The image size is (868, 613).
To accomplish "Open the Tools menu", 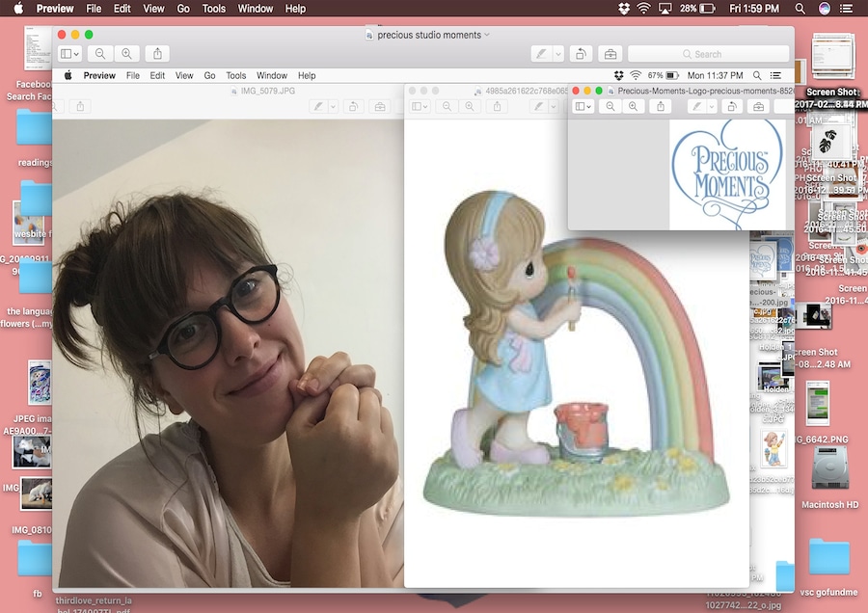I will (x=214, y=9).
